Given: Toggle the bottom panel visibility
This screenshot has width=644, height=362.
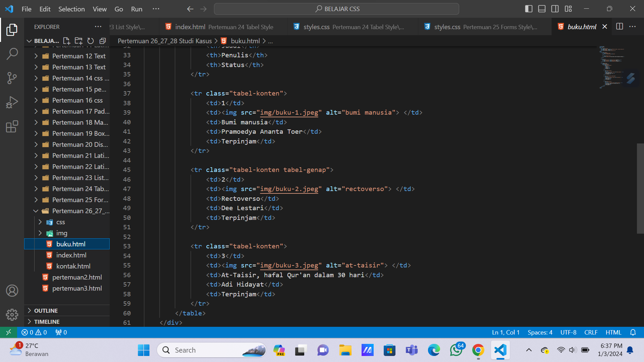Looking at the screenshot, I should pos(542,9).
